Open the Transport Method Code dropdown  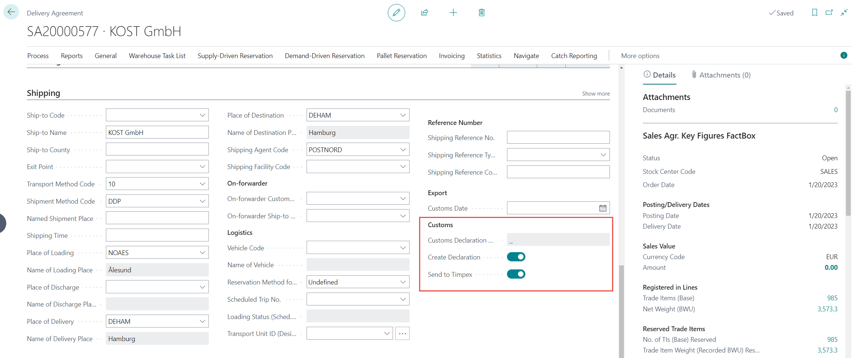[x=202, y=184]
